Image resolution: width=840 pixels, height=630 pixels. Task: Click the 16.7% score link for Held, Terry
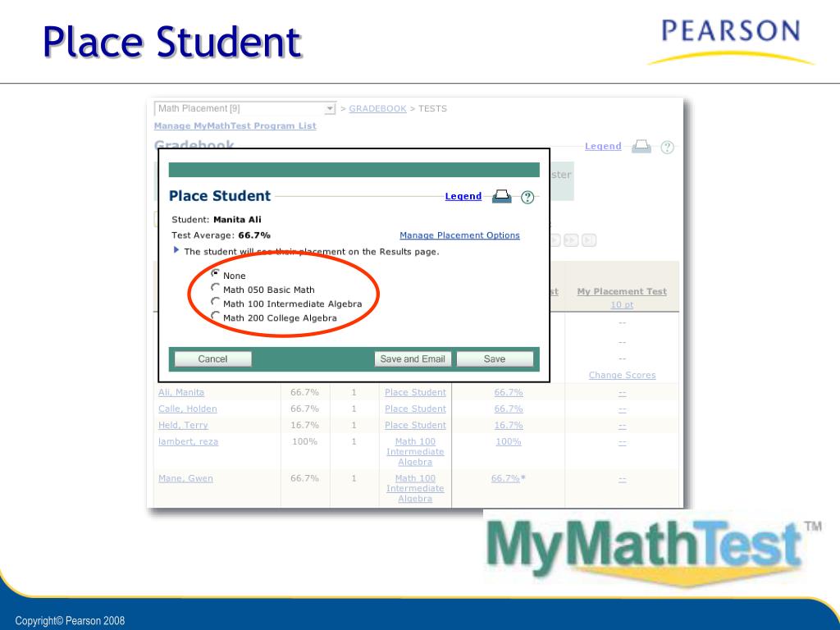[509, 426]
